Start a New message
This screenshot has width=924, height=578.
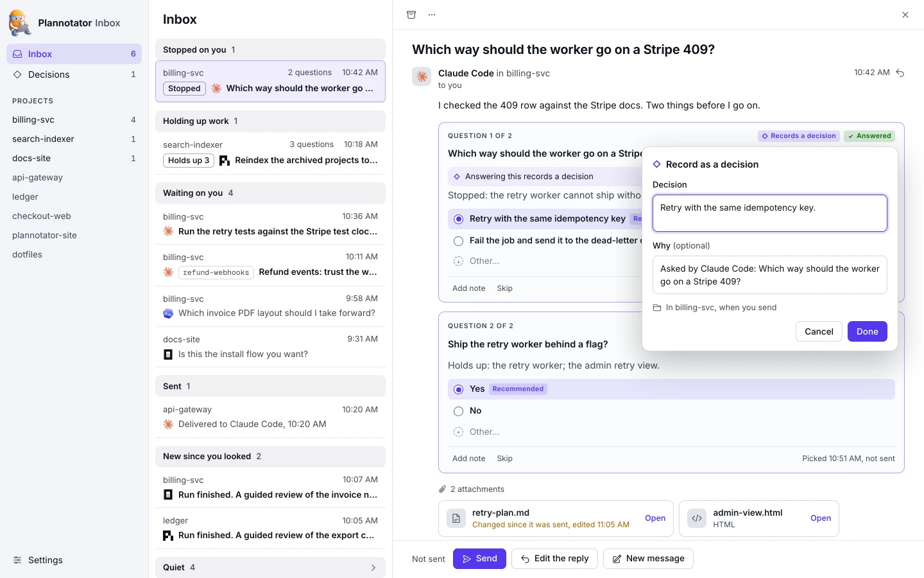point(648,559)
